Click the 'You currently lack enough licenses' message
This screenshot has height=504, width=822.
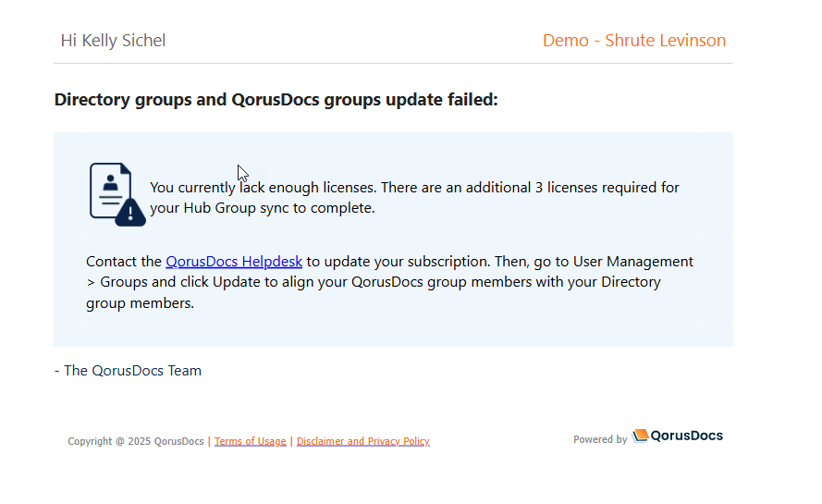click(263, 188)
